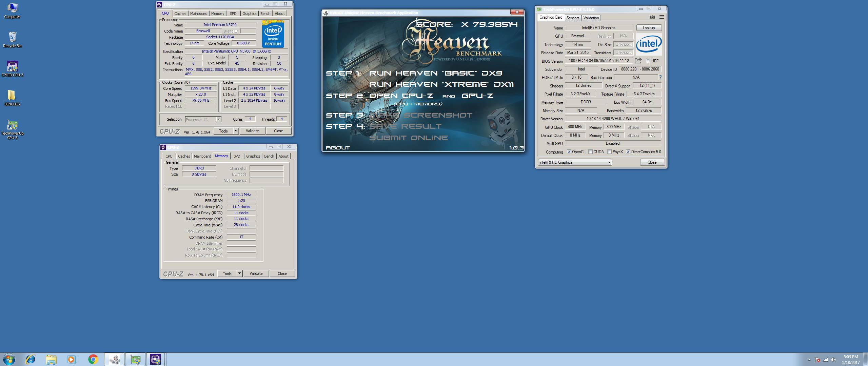This screenshot has height=366, width=868.
Task: Click Take Screenshot step in Heaven
Action: click(420, 115)
